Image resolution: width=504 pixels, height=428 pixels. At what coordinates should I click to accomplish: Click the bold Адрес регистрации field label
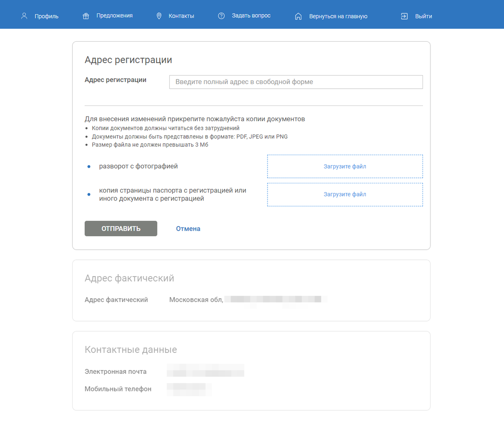click(x=115, y=80)
